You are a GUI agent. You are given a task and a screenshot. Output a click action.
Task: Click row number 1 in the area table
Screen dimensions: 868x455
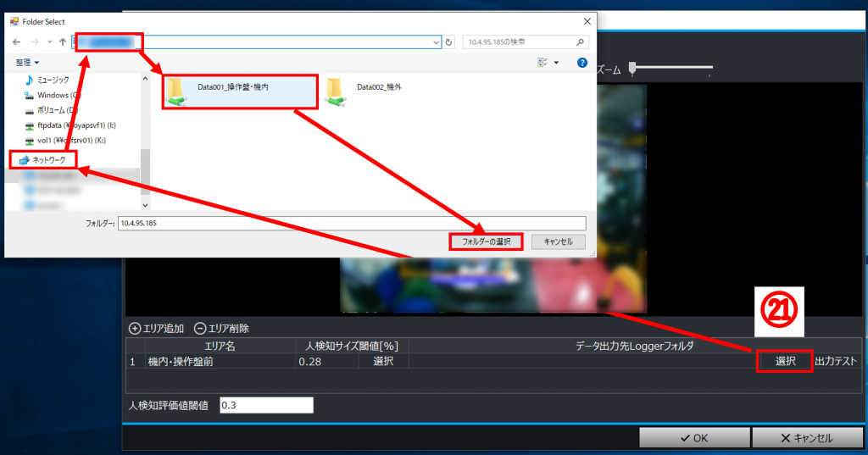point(133,362)
